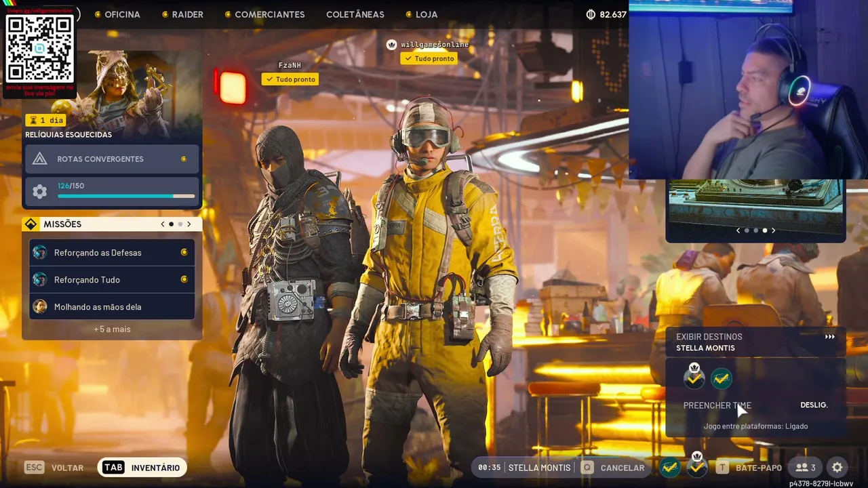The width and height of the screenshot is (868, 488).
Task: Open mission Reforçando as Defesas
Action: [x=112, y=252]
